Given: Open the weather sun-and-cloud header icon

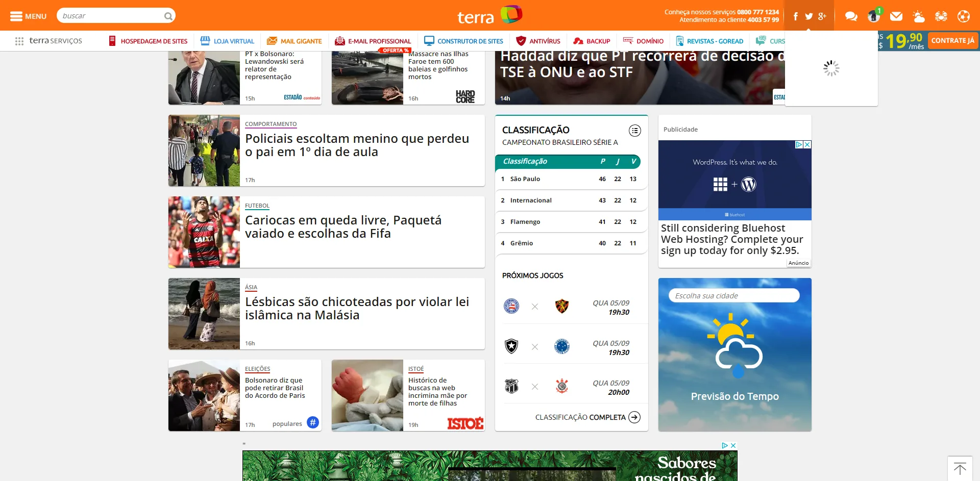Looking at the screenshot, I should [919, 16].
